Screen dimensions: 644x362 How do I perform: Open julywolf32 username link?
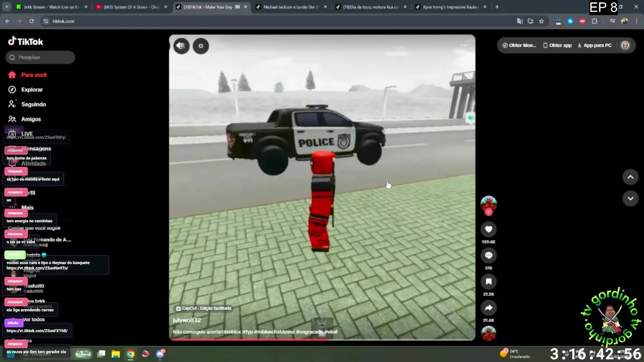[x=187, y=320]
